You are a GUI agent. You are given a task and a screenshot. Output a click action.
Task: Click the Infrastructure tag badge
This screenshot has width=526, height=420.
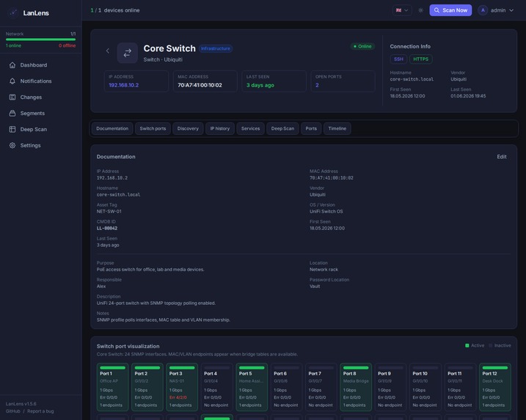coord(216,48)
